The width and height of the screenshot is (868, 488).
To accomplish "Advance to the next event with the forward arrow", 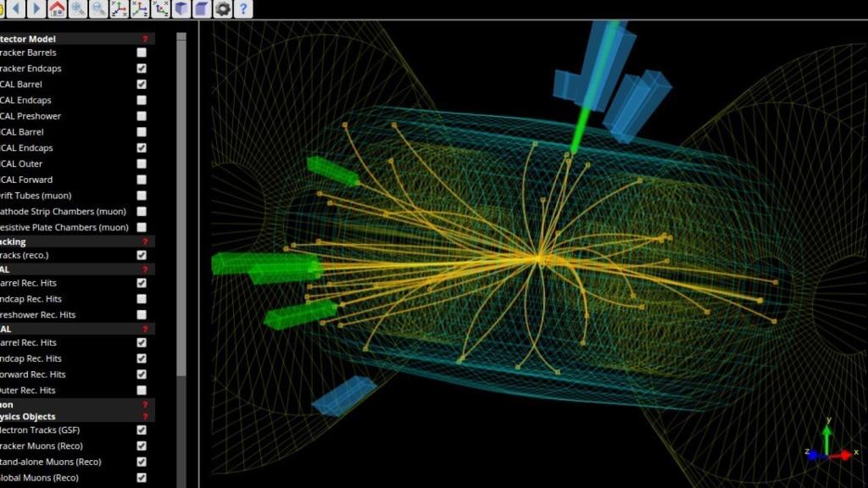I will click(x=35, y=9).
